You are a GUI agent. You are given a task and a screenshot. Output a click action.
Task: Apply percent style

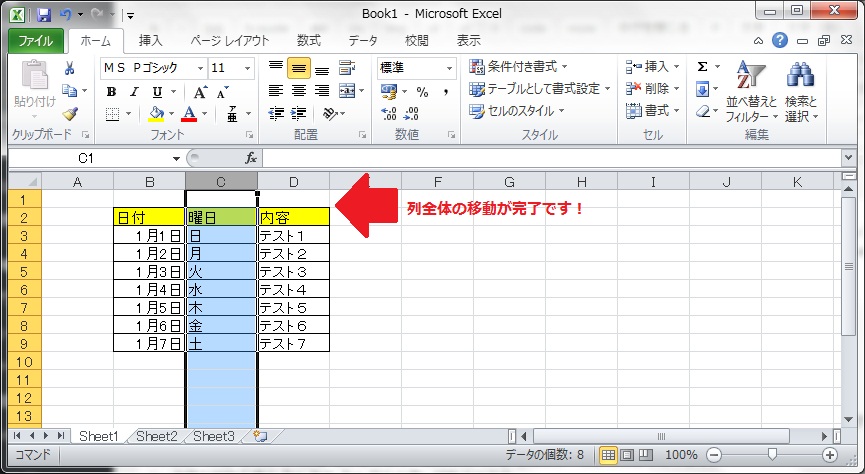[x=423, y=92]
